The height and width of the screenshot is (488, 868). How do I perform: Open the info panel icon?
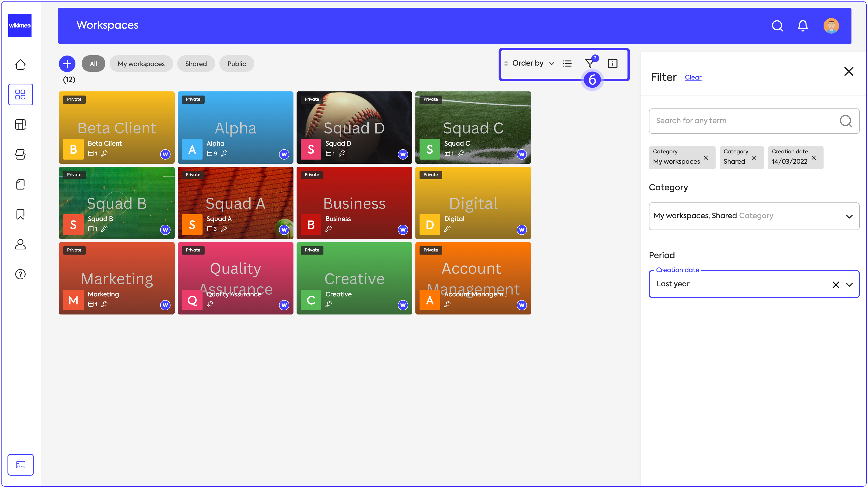612,63
